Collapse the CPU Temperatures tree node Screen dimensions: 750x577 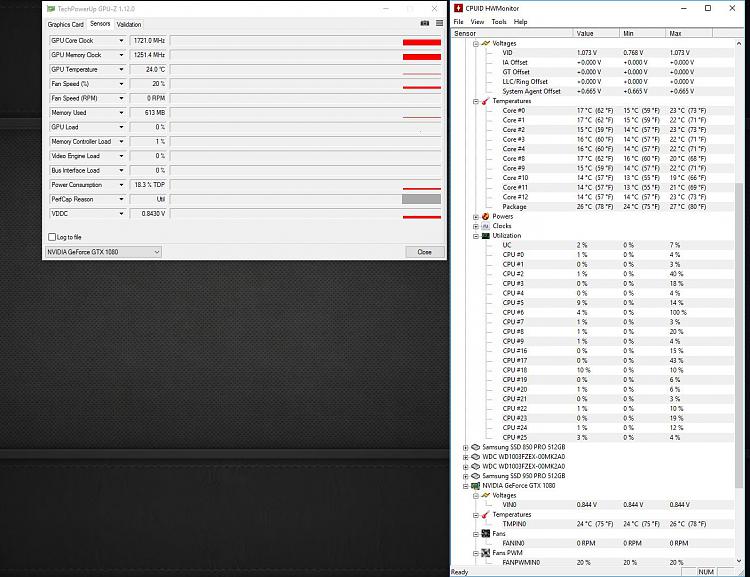[x=476, y=101]
